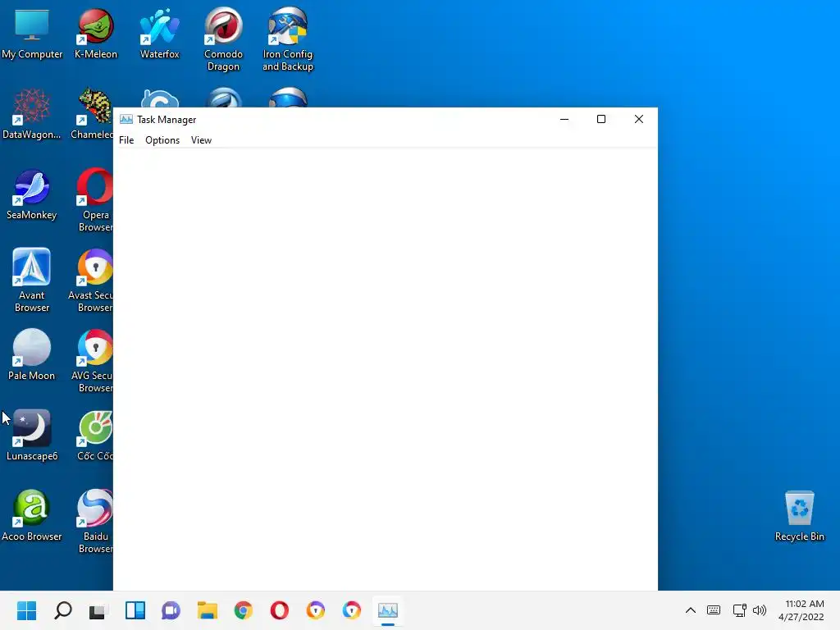Select the My Computer desktop icon

tap(32, 33)
